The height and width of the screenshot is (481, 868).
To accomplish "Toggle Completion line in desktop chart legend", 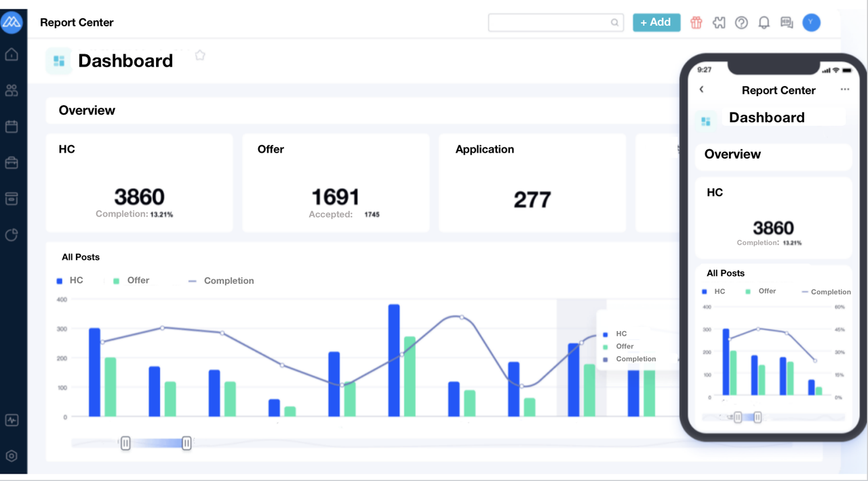I will [221, 280].
